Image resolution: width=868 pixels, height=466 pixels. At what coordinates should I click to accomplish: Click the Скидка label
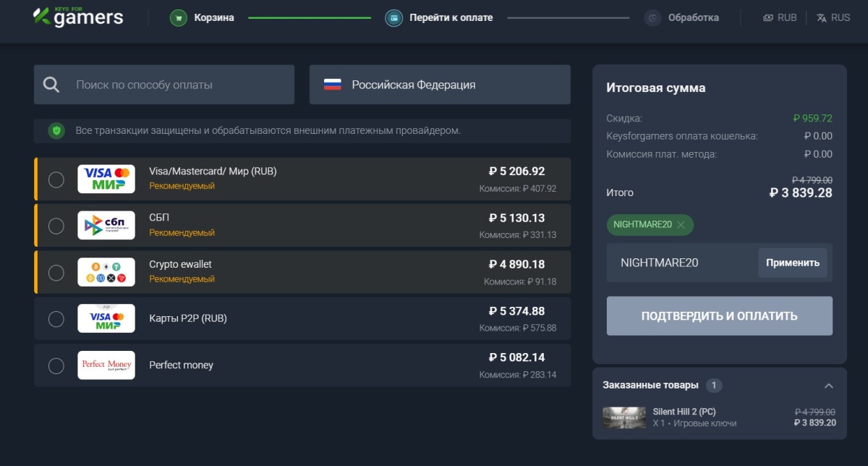click(624, 118)
